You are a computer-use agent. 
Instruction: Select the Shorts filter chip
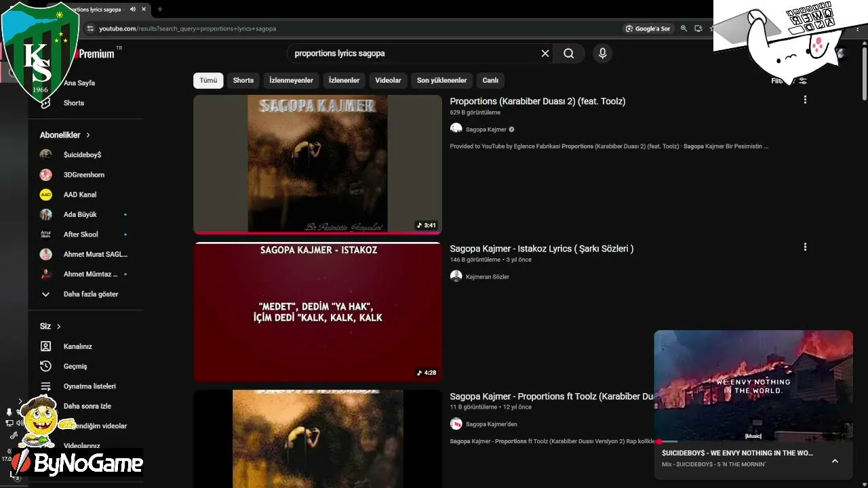(243, 81)
